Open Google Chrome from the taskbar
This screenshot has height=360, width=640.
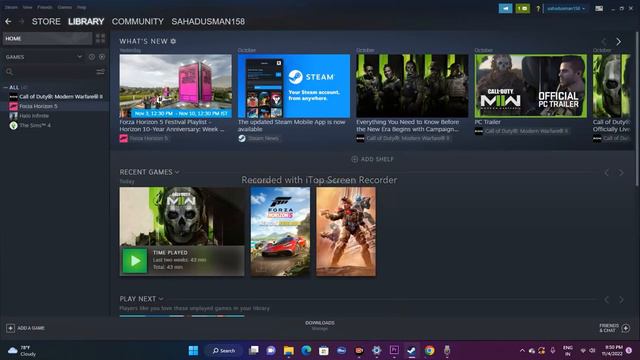pyautogui.click(x=429, y=350)
